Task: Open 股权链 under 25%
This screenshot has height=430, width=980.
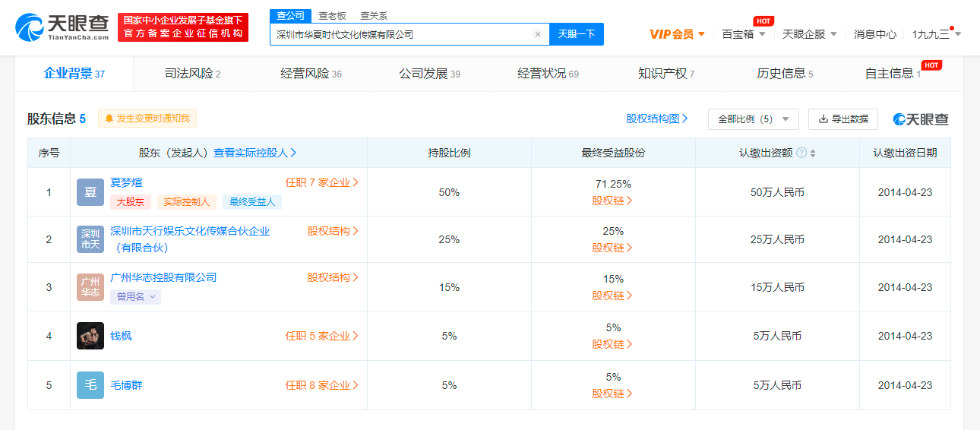Action: tap(612, 248)
